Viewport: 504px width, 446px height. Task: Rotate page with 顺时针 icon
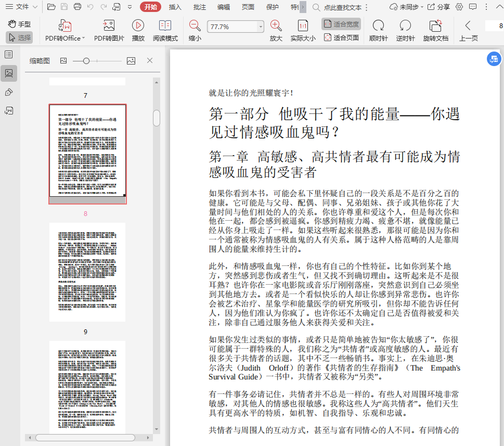point(378,26)
